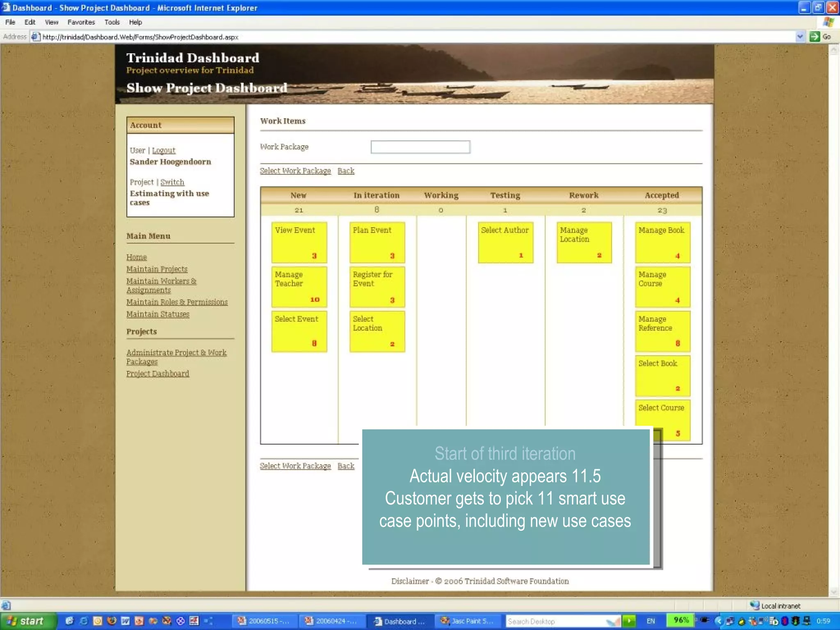Click the Go arrow button
Viewport: 840px width, 630px height.
(815, 37)
